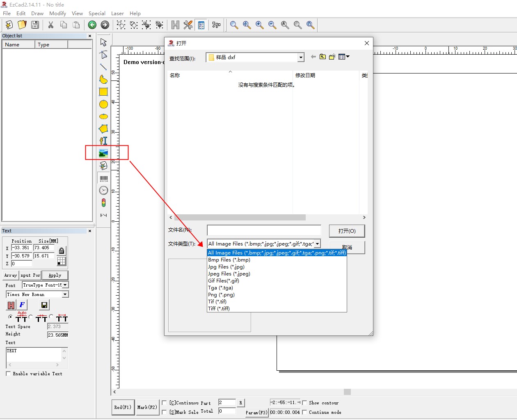Select the barcode tool in the sidebar

click(103, 179)
